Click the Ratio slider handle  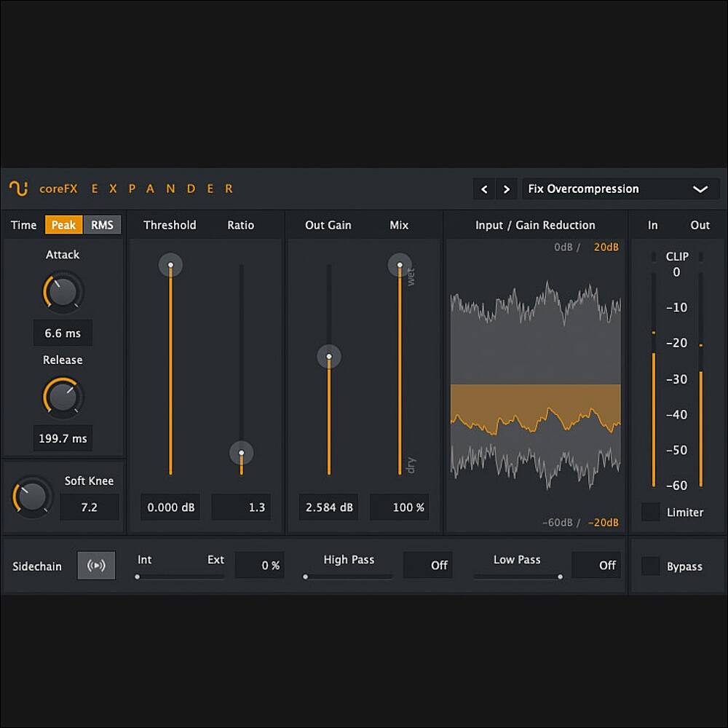pyautogui.click(x=242, y=453)
